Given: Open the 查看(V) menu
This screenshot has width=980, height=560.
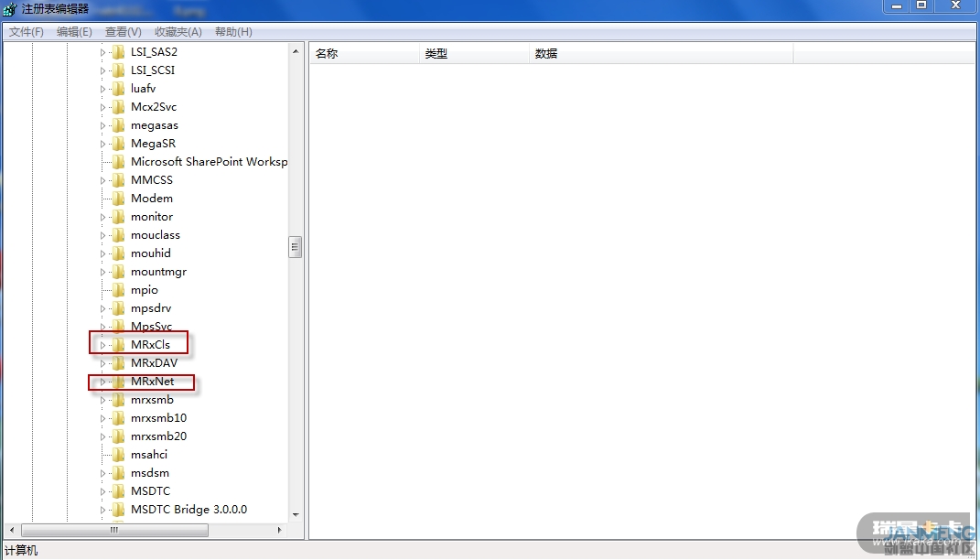Looking at the screenshot, I should (x=124, y=32).
